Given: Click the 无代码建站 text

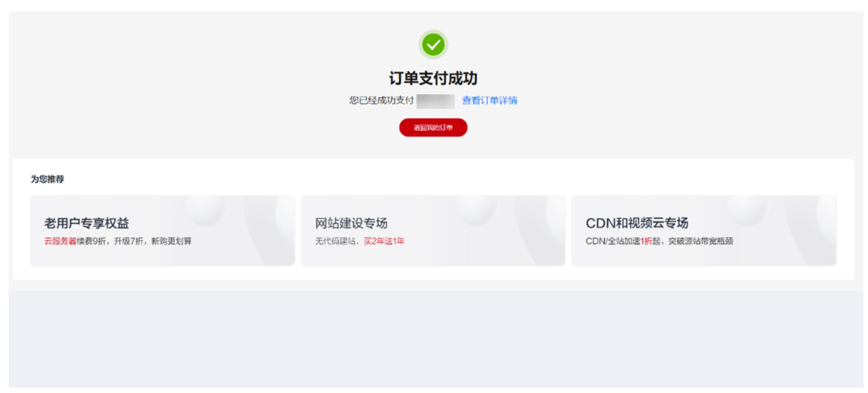Looking at the screenshot, I should [x=335, y=241].
